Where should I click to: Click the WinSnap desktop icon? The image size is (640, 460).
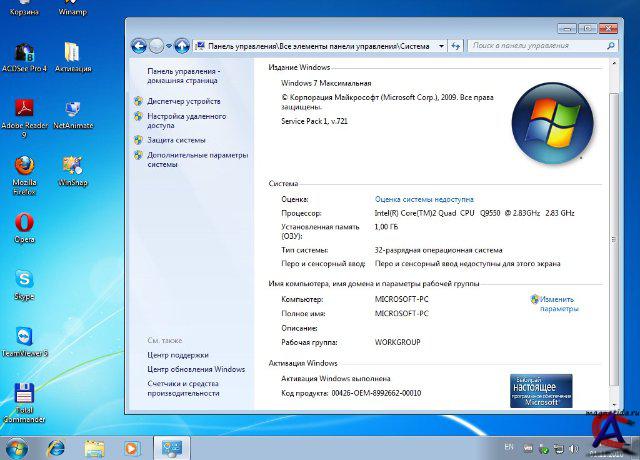[x=72, y=166]
